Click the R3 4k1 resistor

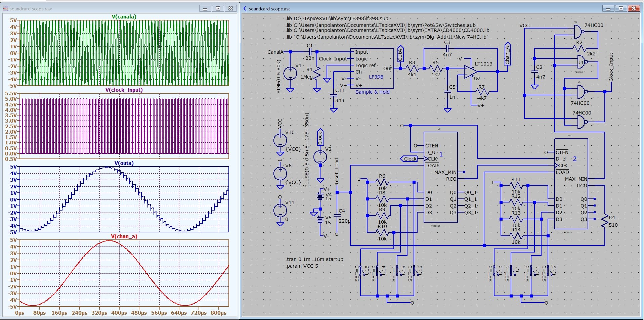pyautogui.click(x=412, y=68)
